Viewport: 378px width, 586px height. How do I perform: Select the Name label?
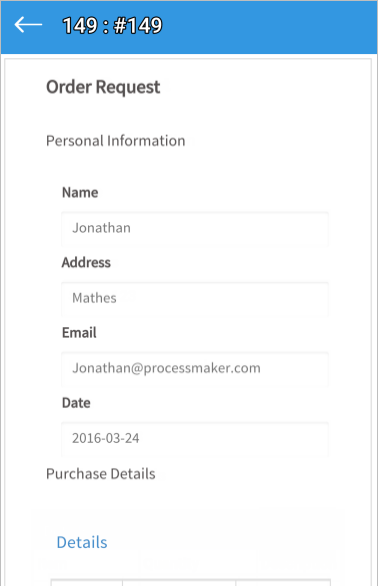(80, 192)
